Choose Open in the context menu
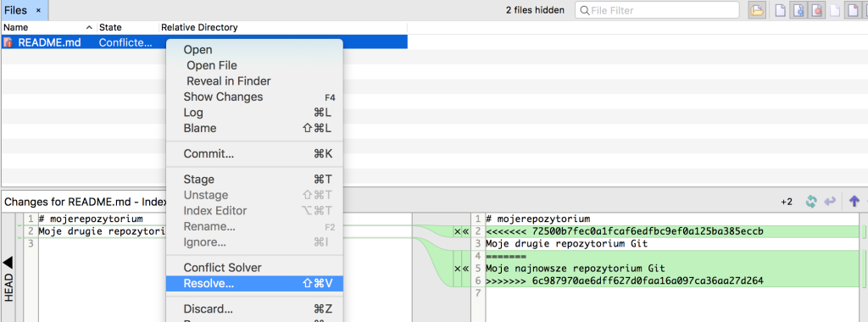Viewport: 868px width, 322px height. pos(254,50)
